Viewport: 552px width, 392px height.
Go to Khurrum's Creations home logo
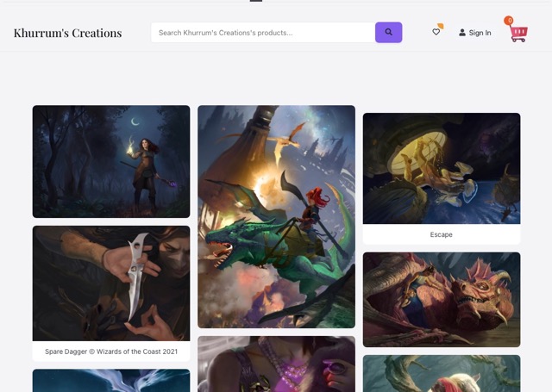(x=67, y=33)
